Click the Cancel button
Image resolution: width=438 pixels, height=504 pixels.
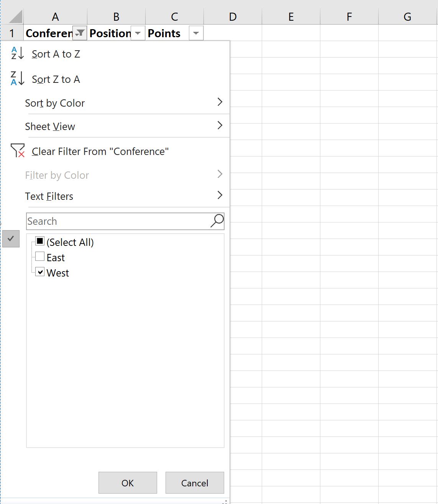[x=195, y=483]
